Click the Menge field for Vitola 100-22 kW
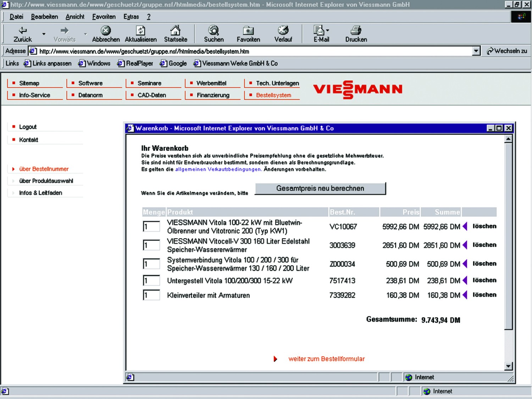Image resolution: width=532 pixels, height=399 pixels. (151, 226)
